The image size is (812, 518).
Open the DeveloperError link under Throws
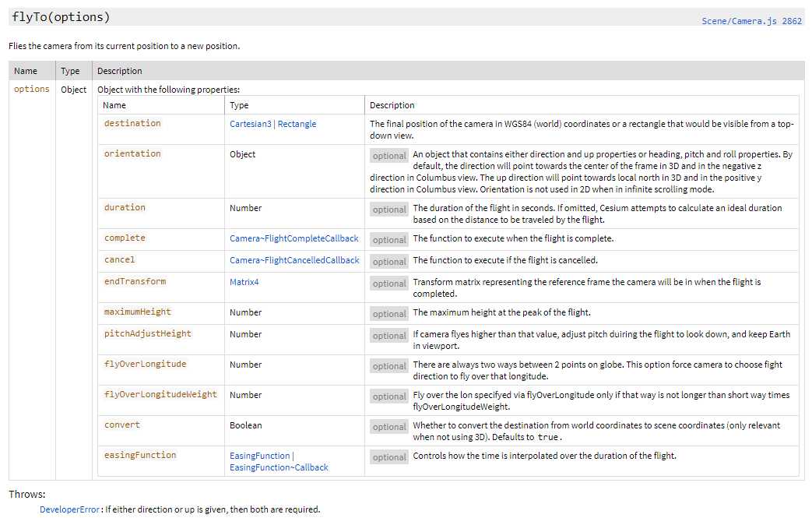coord(69,509)
